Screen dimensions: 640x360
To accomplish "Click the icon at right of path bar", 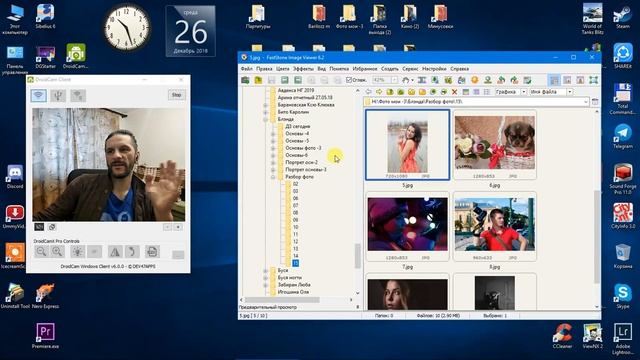I will click(x=595, y=101).
